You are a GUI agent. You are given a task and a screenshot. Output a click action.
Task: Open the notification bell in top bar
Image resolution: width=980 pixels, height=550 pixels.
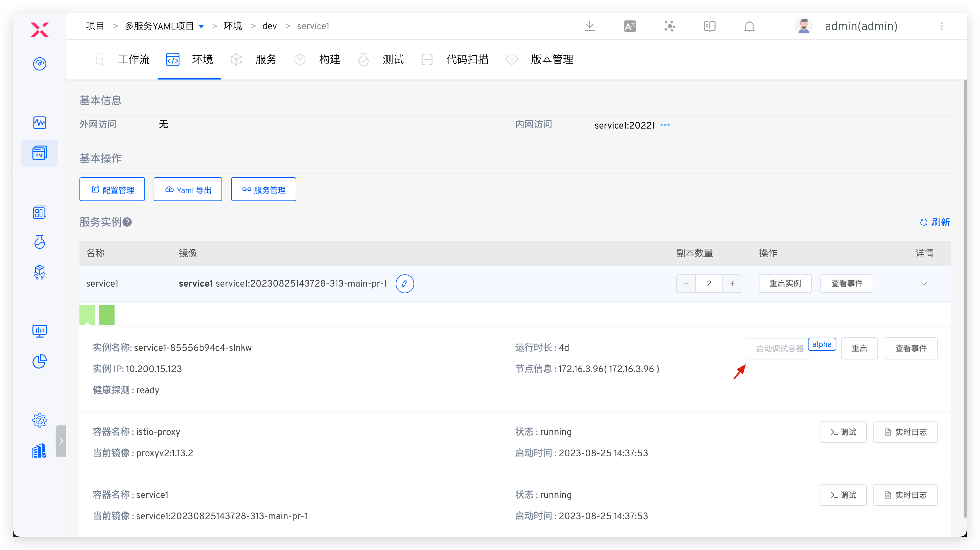[x=749, y=26]
